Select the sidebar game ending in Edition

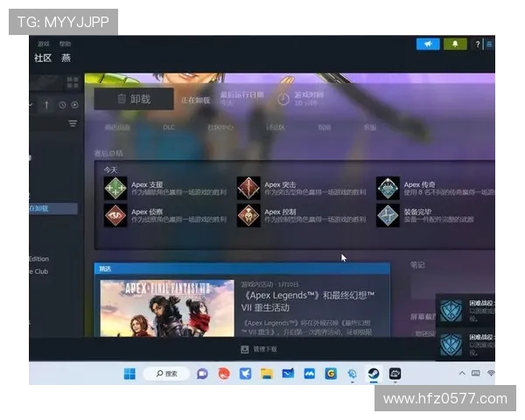[38, 259]
